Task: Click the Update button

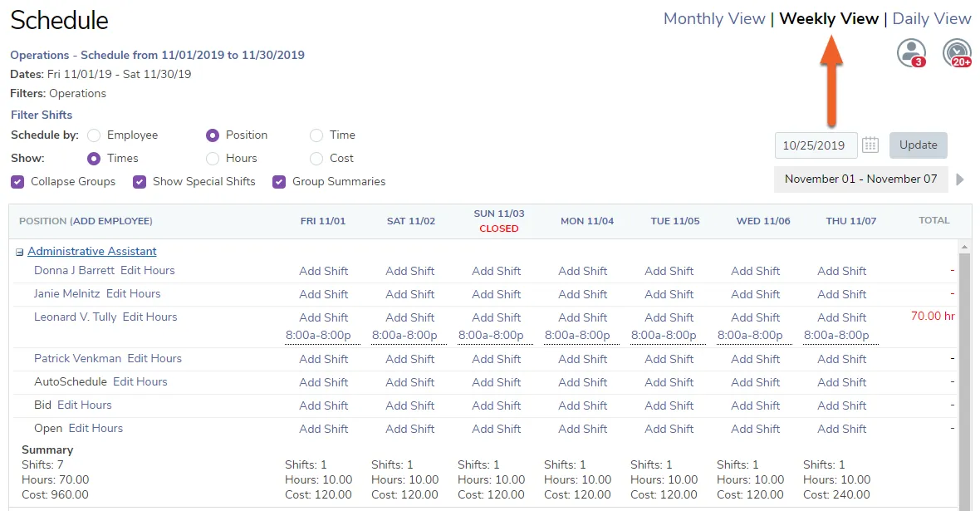Action: tap(918, 145)
